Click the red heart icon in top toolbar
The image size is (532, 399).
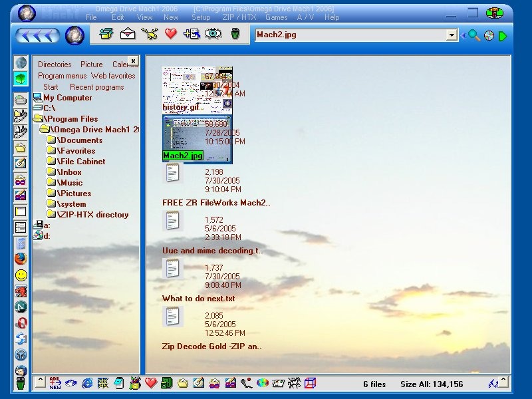click(x=171, y=34)
